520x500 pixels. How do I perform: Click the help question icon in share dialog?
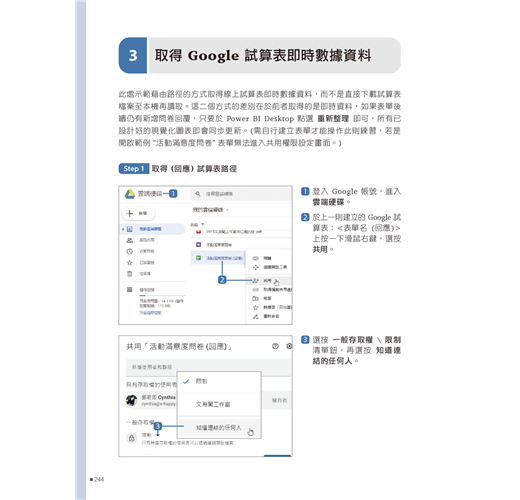point(275,346)
